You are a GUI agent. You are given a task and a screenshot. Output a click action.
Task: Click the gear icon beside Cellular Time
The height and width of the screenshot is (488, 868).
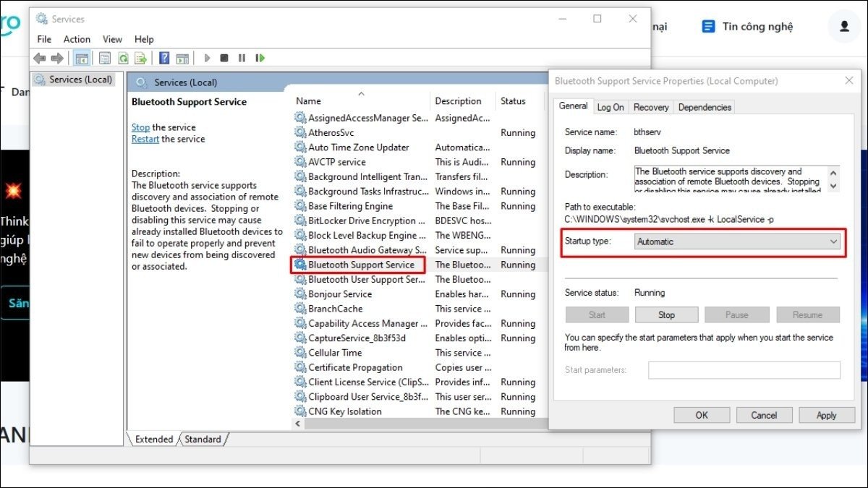[300, 353]
